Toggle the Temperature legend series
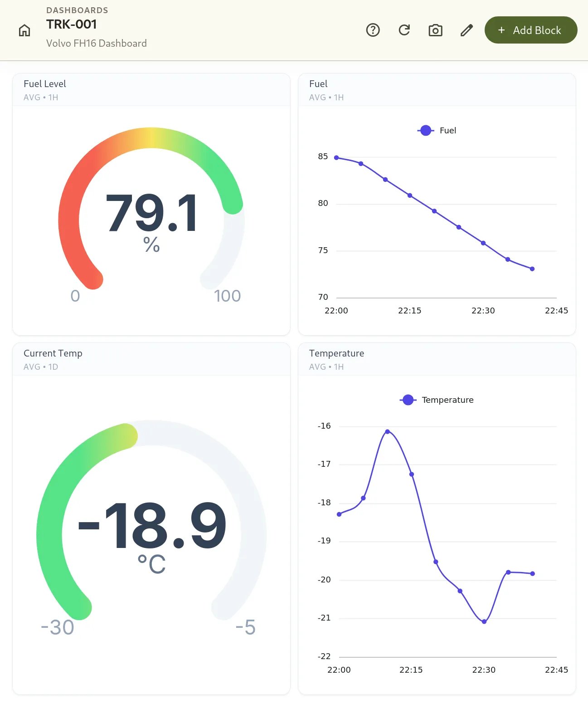Image resolution: width=588 pixels, height=709 pixels. click(437, 400)
